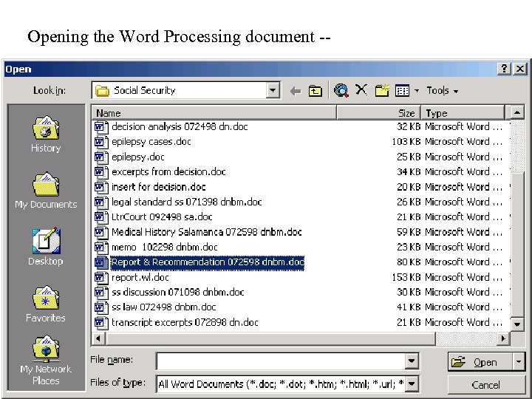Click the Cancel button
The width and height of the screenshot is (532, 399).
pyautogui.click(x=486, y=385)
